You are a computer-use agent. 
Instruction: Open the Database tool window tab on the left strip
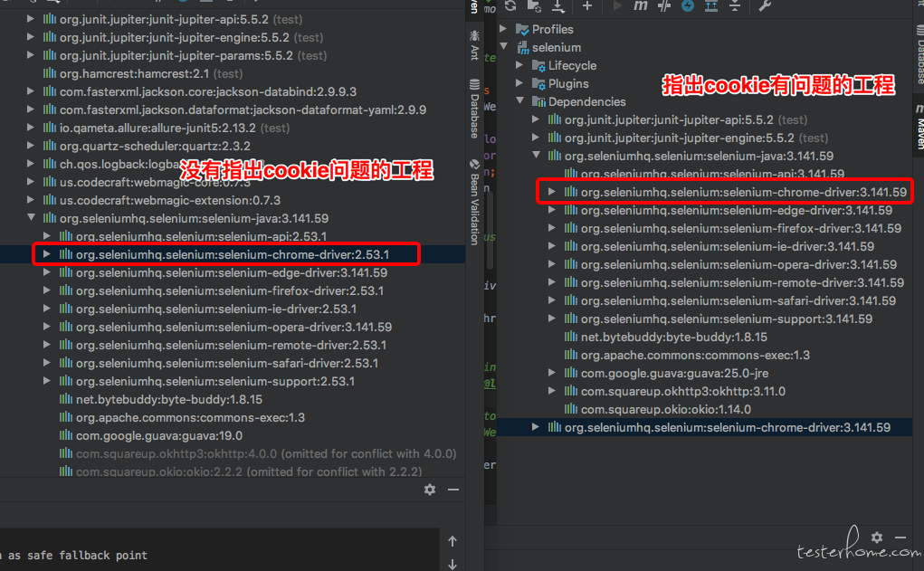[474, 109]
